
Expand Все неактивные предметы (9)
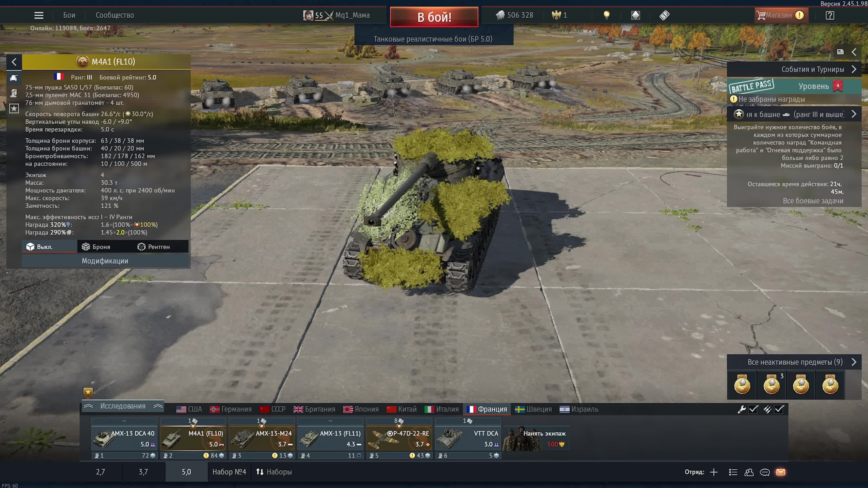tap(794, 362)
